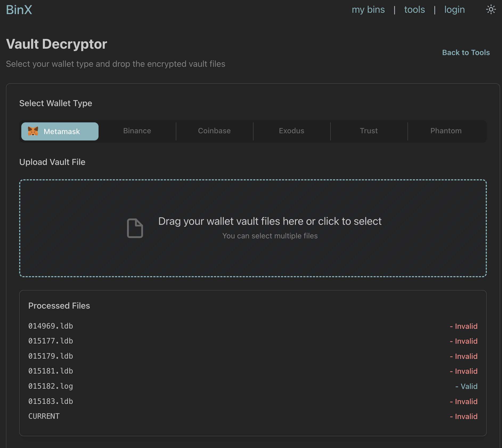Click processed file 015179.ldb
The width and height of the screenshot is (502, 448).
tap(51, 356)
